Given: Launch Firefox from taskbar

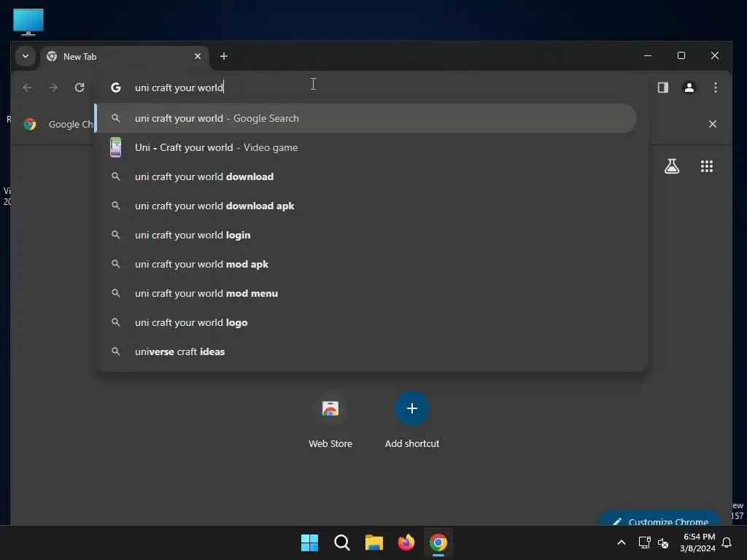Looking at the screenshot, I should [406, 542].
